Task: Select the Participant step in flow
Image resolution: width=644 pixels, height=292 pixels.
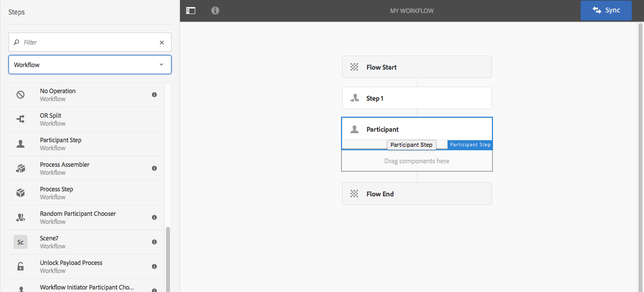Action: [416, 129]
